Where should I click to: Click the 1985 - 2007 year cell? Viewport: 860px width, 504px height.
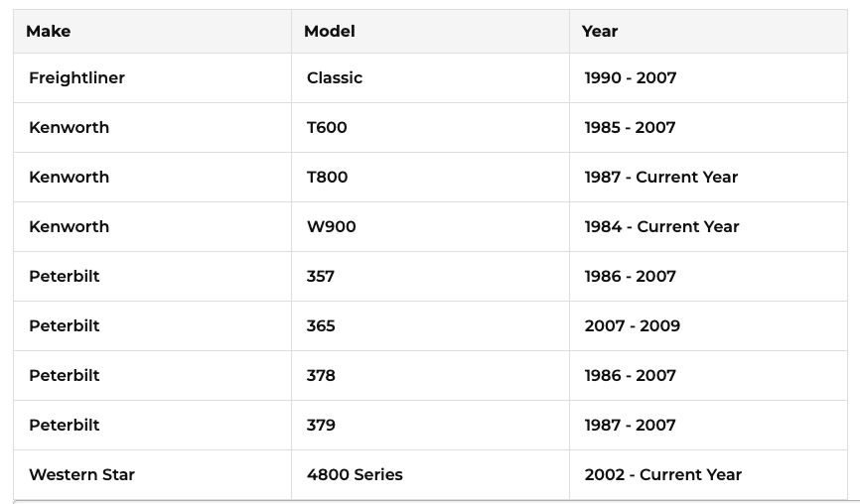[631, 128]
